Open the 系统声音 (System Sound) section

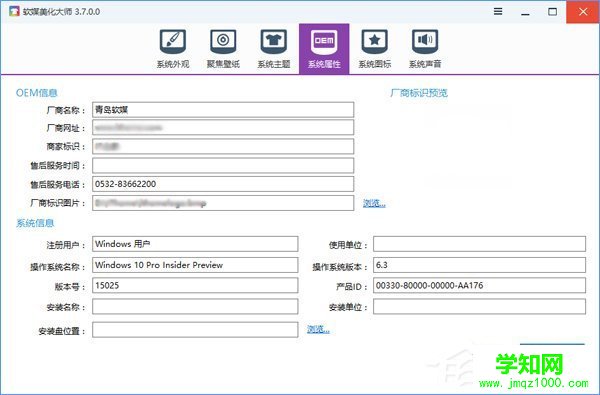pos(425,49)
